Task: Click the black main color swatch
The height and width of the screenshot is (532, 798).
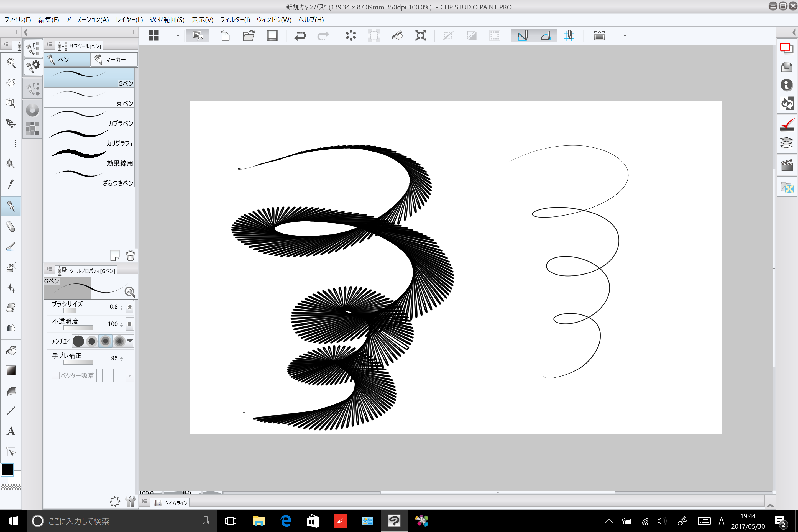Action: click(x=7, y=470)
